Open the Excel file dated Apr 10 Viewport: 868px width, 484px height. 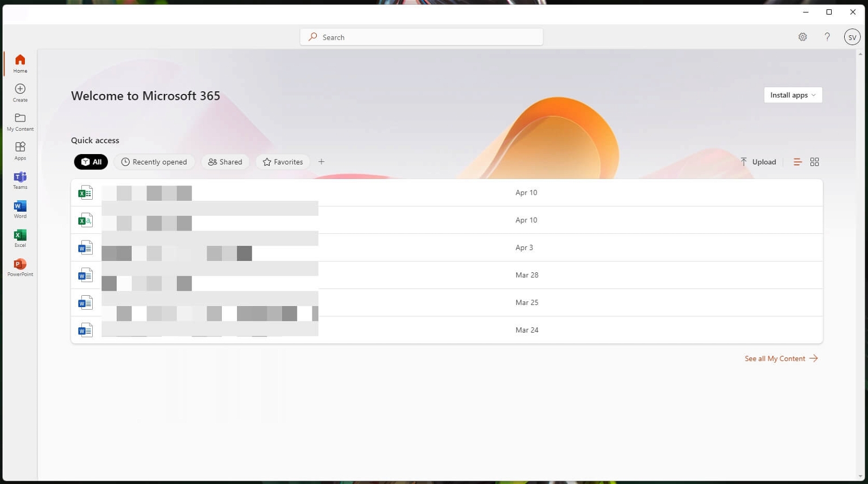pos(446,193)
